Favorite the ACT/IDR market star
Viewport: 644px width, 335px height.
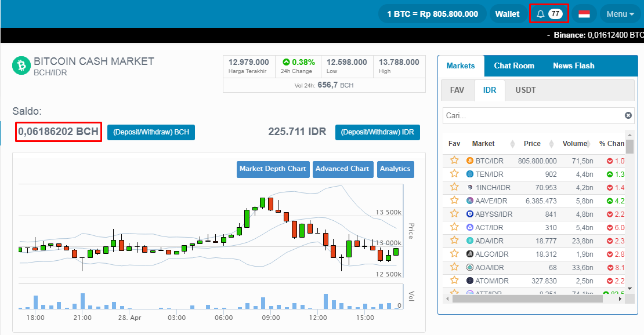point(454,227)
